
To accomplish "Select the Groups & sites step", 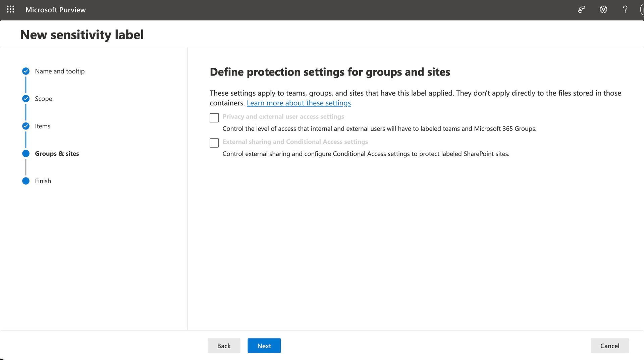I will (x=57, y=154).
